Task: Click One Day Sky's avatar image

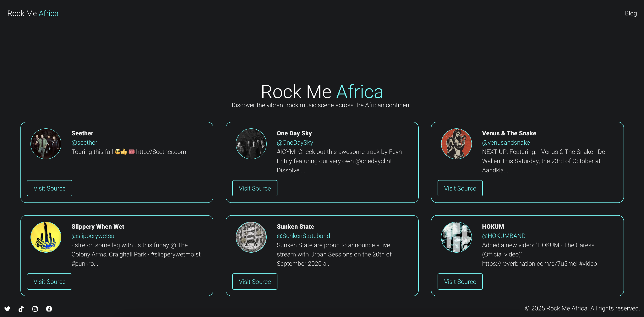Action: (x=251, y=144)
